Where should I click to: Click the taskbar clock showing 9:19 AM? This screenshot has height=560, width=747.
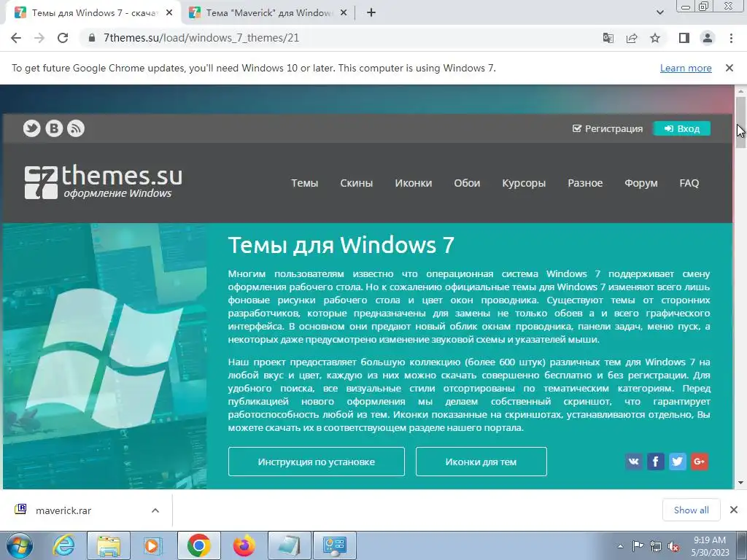pos(710,546)
